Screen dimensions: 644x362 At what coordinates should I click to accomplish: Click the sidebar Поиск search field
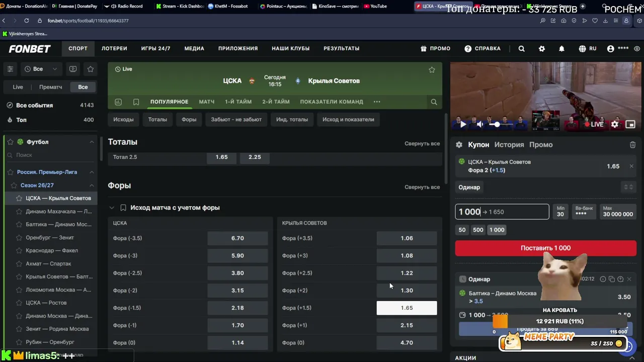click(x=50, y=155)
